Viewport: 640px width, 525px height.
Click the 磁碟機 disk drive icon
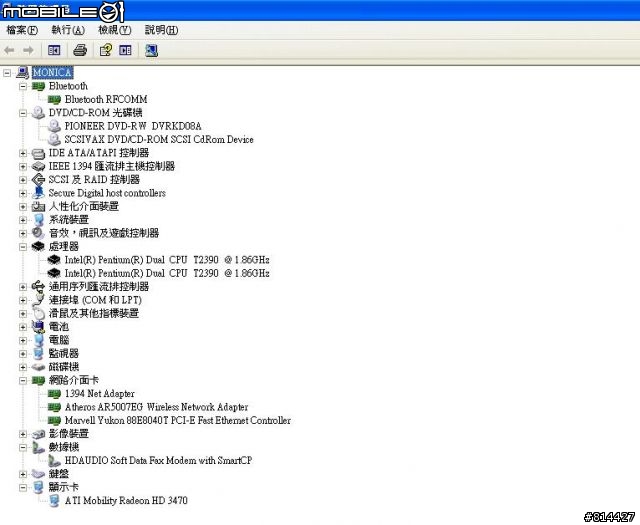coord(38,367)
